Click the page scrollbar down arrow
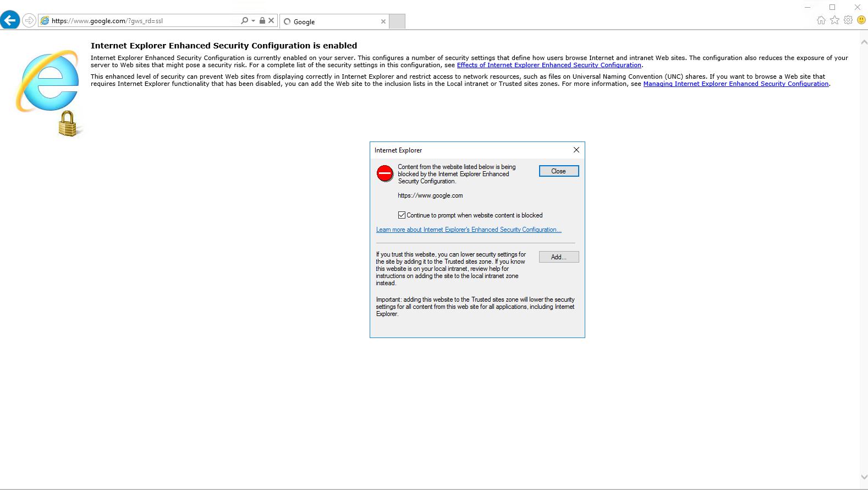868x490 pixels. (864, 477)
